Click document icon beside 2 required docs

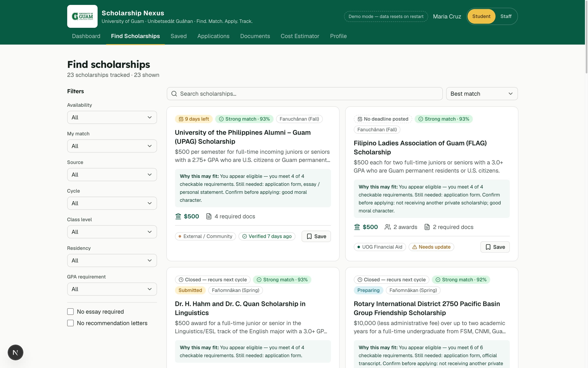(427, 227)
